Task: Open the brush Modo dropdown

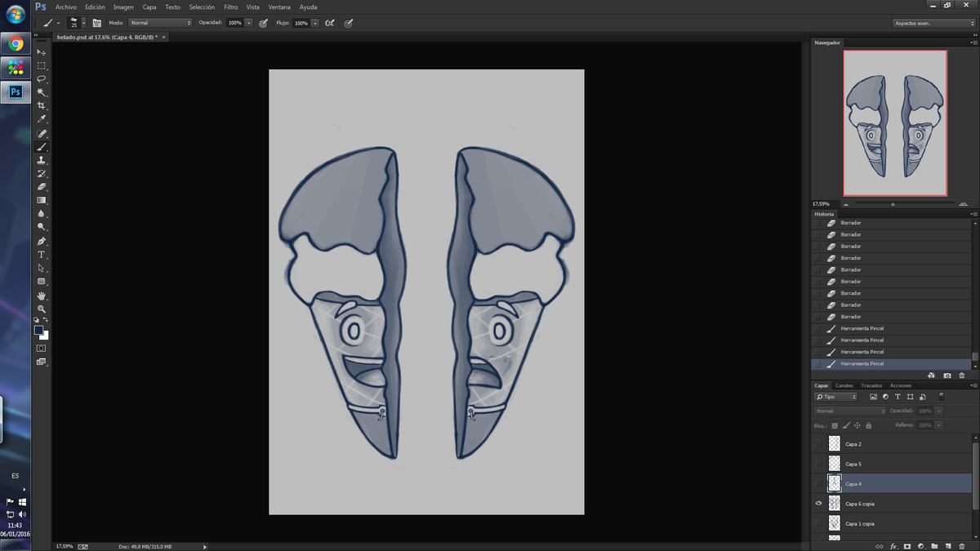Action: tap(161, 23)
